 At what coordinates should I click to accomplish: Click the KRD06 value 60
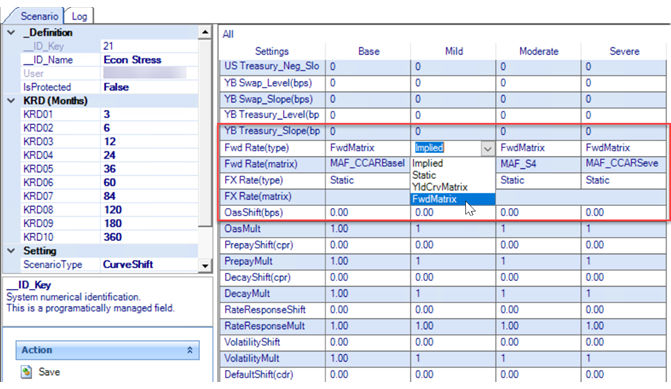click(x=110, y=183)
